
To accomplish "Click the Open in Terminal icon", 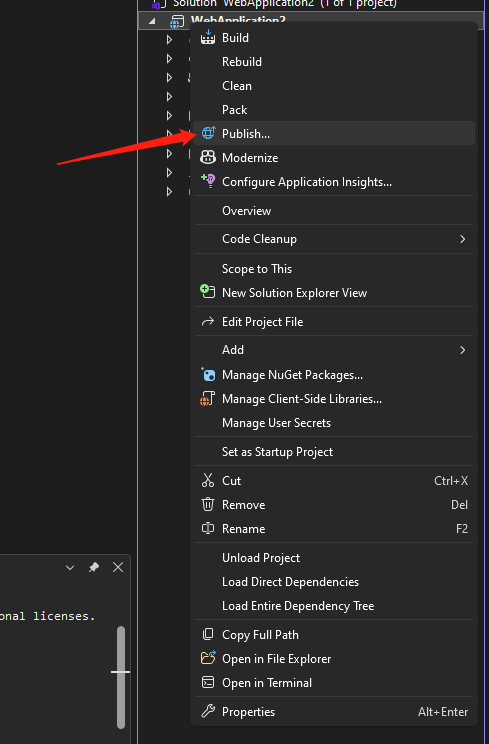I will pyautogui.click(x=208, y=682).
